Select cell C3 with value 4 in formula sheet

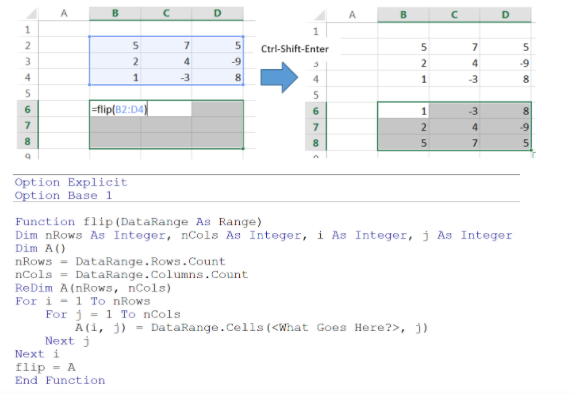(x=166, y=61)
